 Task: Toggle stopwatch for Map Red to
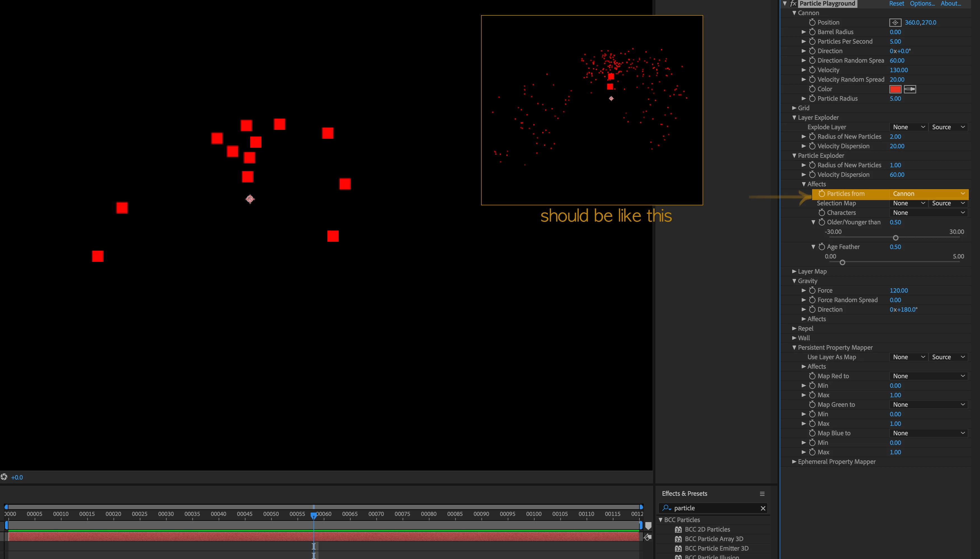click(812, 376)
